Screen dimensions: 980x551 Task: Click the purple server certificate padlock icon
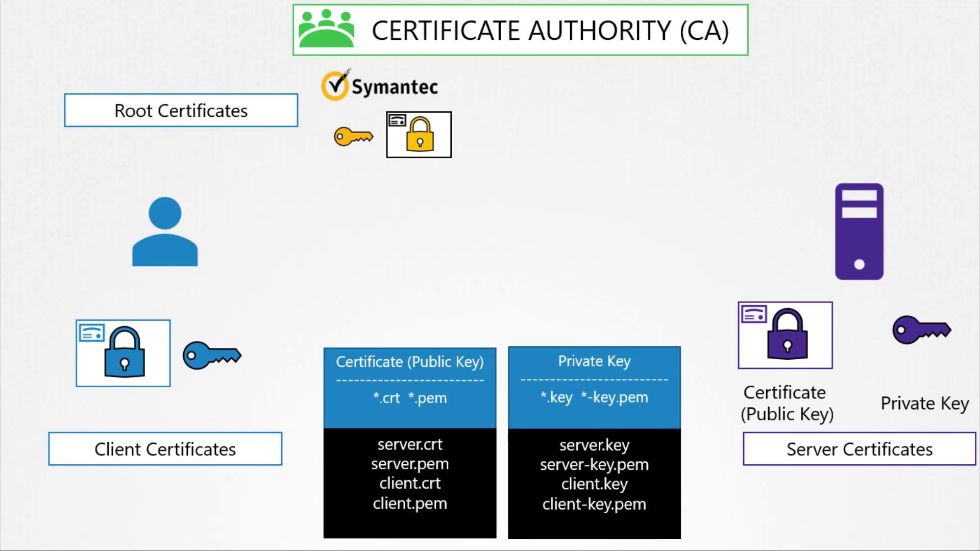point(785,335)
